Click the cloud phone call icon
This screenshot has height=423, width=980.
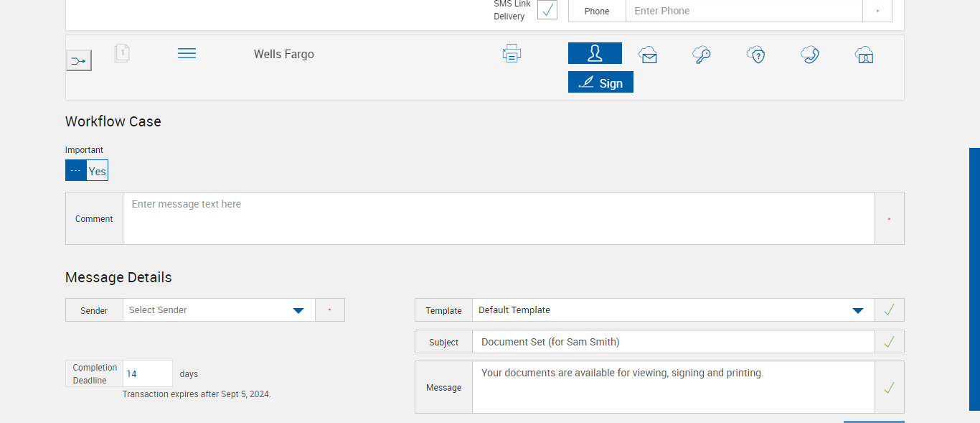810,55
